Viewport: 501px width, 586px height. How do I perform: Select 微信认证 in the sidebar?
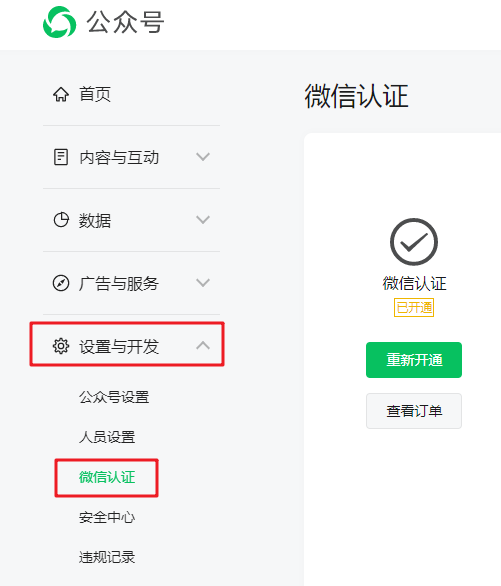point(107,477)
